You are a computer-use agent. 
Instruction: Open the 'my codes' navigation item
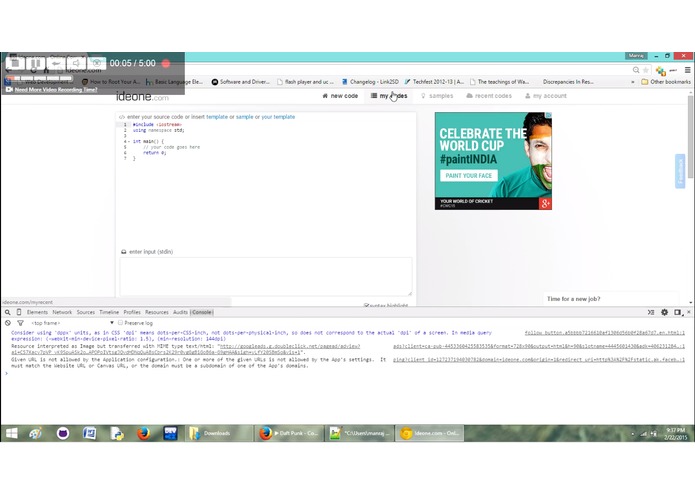click(389, 96)
